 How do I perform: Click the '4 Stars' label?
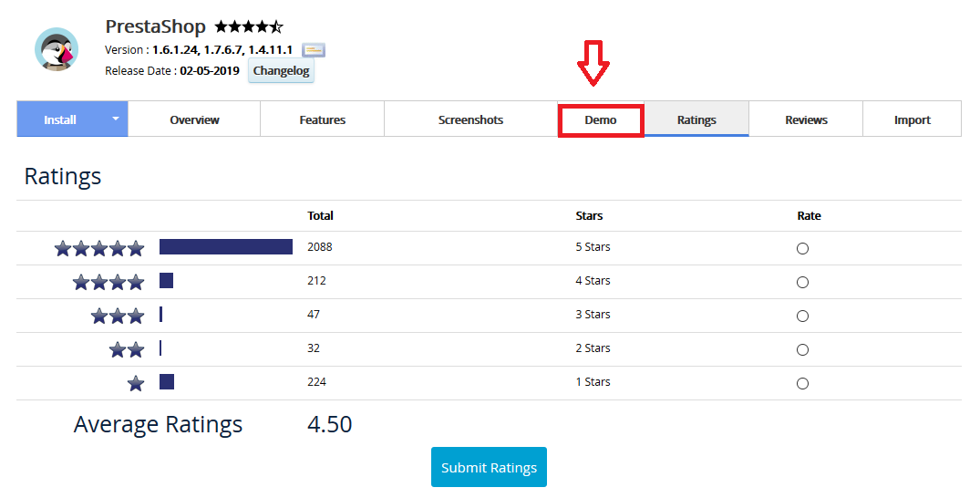(593, 280)
